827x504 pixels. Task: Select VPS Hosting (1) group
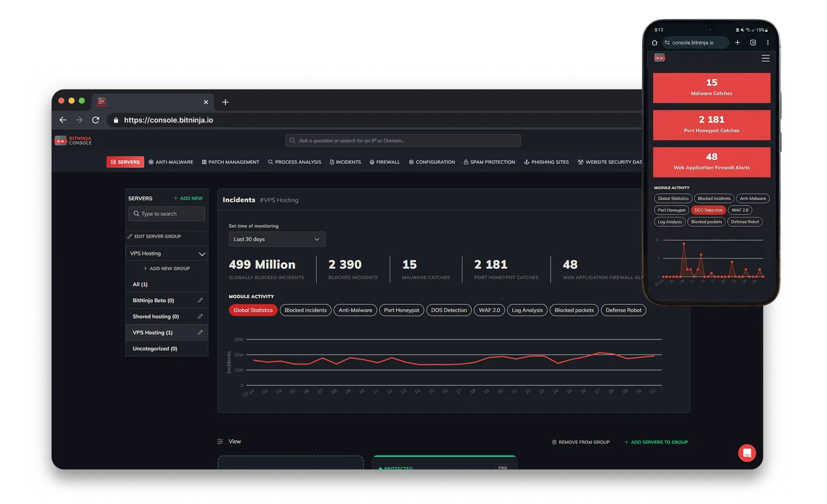coord(152,332)
